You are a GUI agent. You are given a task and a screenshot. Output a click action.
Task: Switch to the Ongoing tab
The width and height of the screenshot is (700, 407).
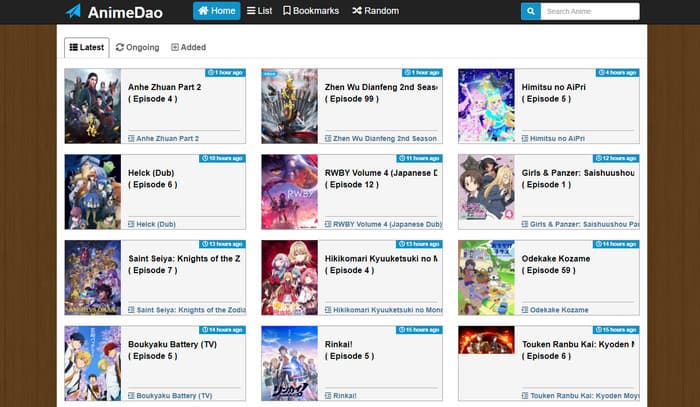[x=138, y=47]
